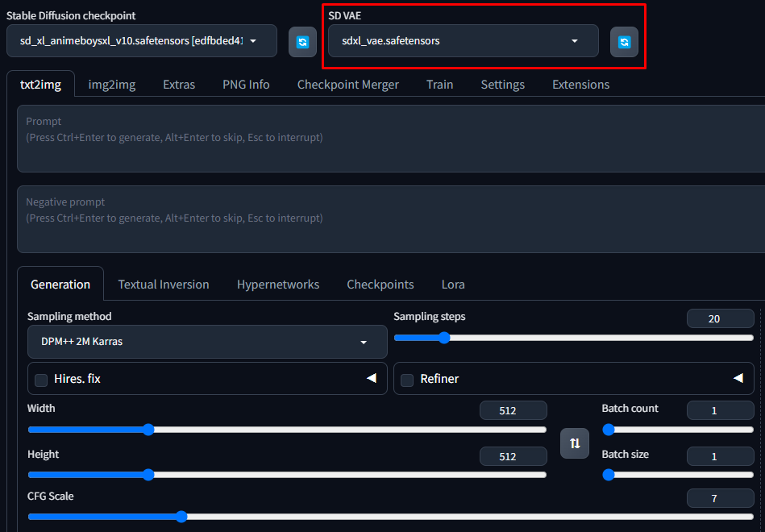The image size is (765, 532).
Task: Click the Sampling steps slider handle
Action: pos(443,338)
